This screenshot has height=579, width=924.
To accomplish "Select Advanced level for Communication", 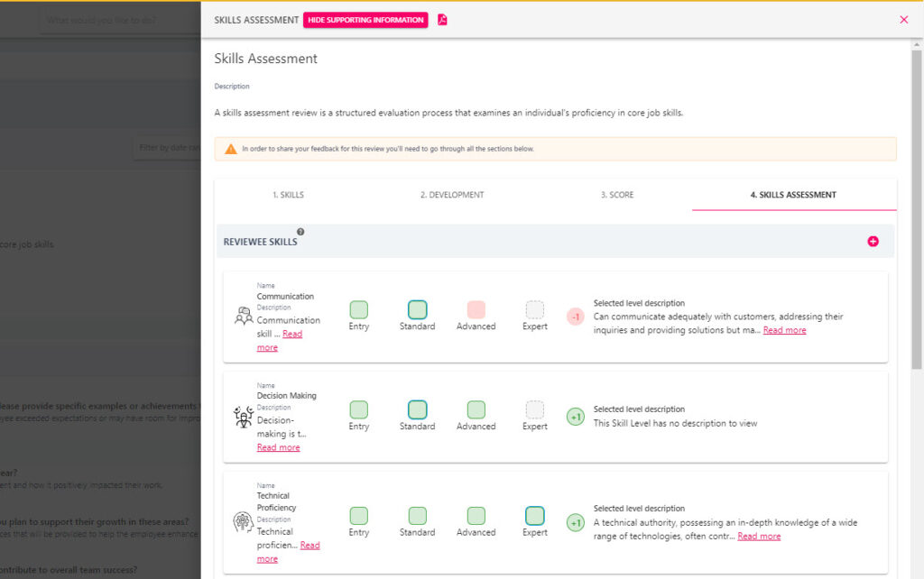I will click(476, 310).
